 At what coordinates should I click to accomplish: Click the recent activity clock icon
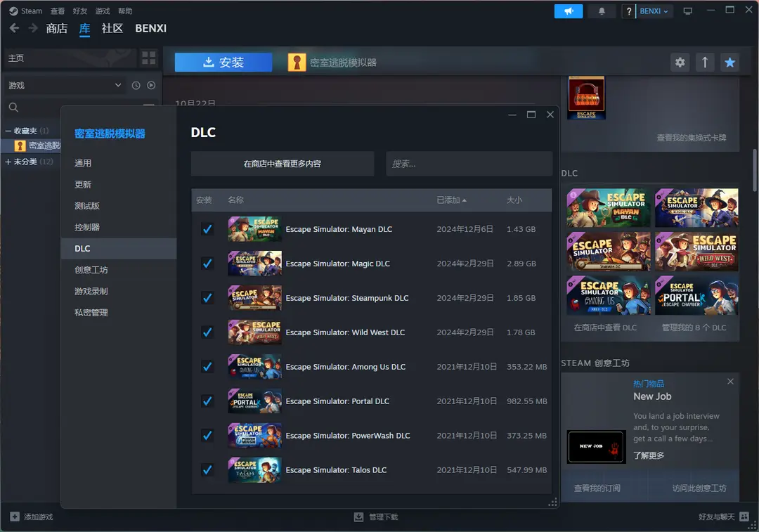tap(136, 85)
